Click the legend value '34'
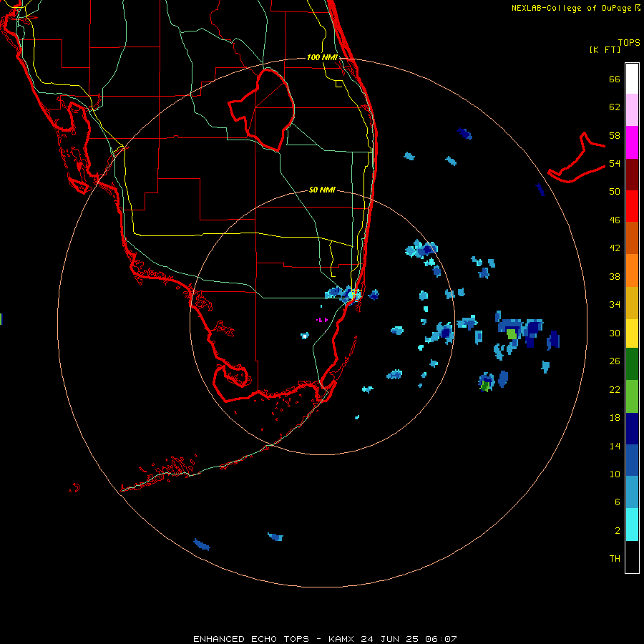The image size is (644, 644). tap(615, 305)
